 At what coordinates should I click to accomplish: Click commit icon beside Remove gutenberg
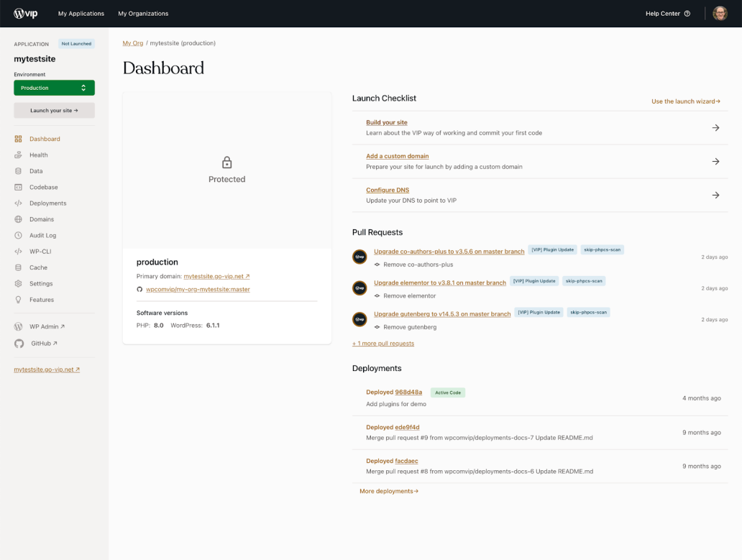point(377,327)
